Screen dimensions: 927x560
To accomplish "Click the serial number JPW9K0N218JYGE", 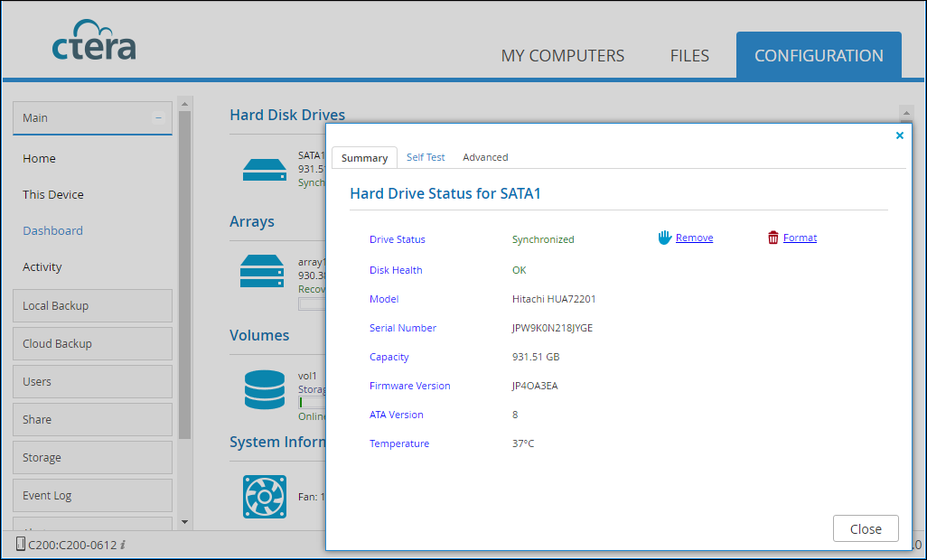I will 552,328.
